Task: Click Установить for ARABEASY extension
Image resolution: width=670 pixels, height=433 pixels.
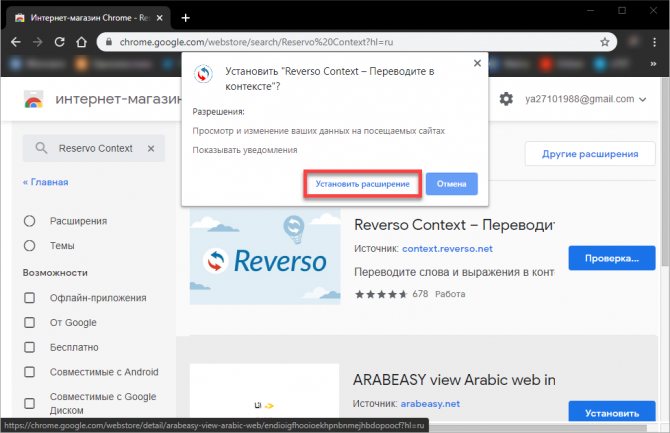Action: coord(611,411)
